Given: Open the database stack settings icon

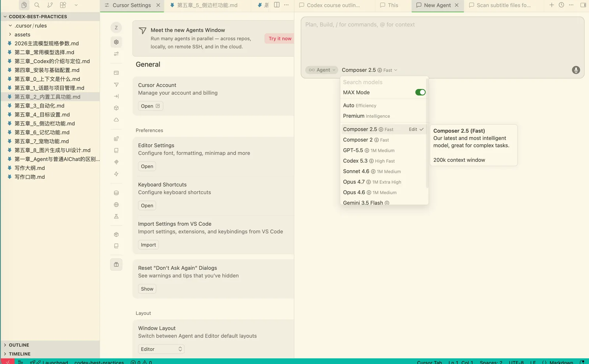Looking at the screenshot, I should [x=116, y=193].
